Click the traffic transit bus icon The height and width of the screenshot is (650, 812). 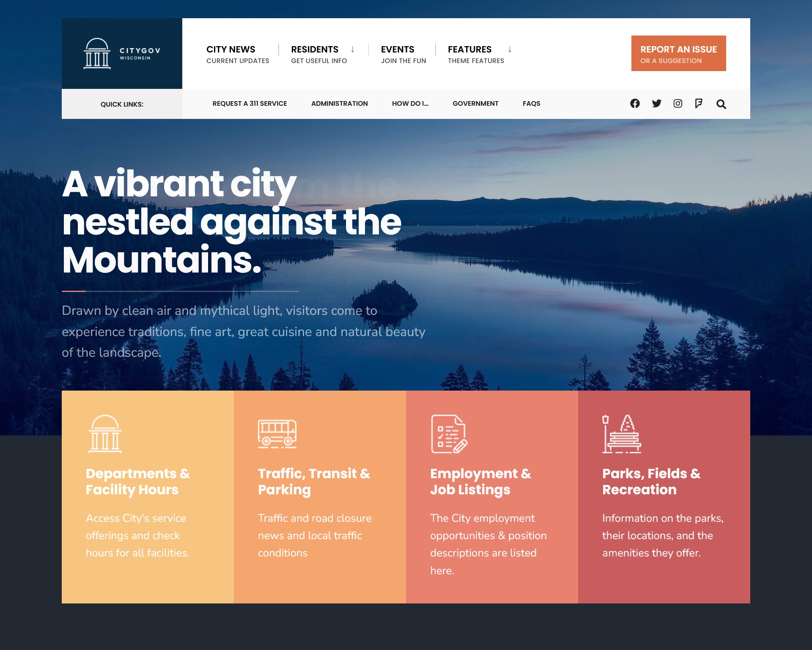coord(277,432)
